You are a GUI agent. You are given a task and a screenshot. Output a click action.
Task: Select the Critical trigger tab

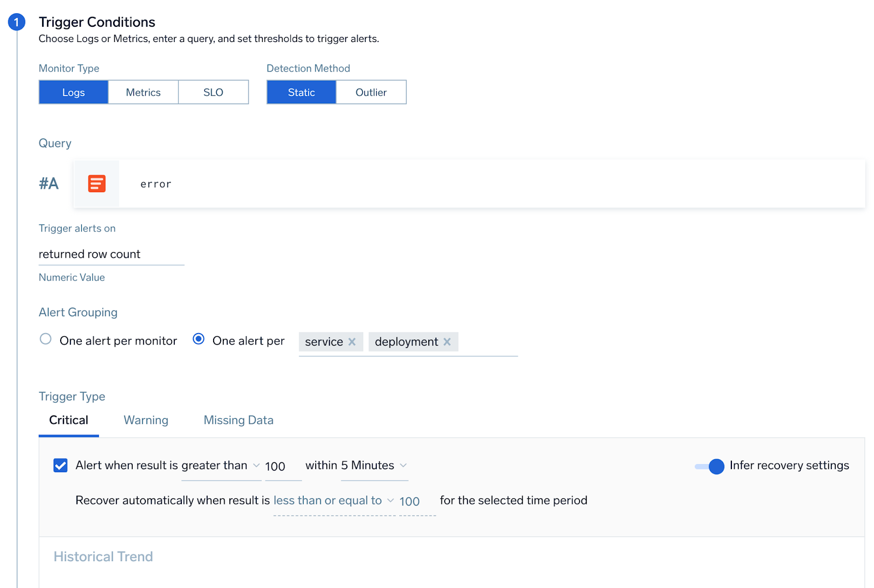point(68,420)
